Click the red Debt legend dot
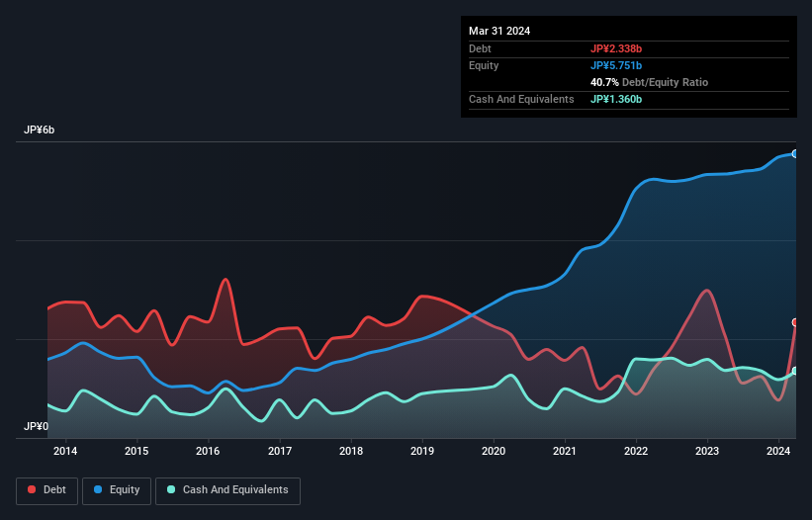812x520 pixels. pos(33,490)
